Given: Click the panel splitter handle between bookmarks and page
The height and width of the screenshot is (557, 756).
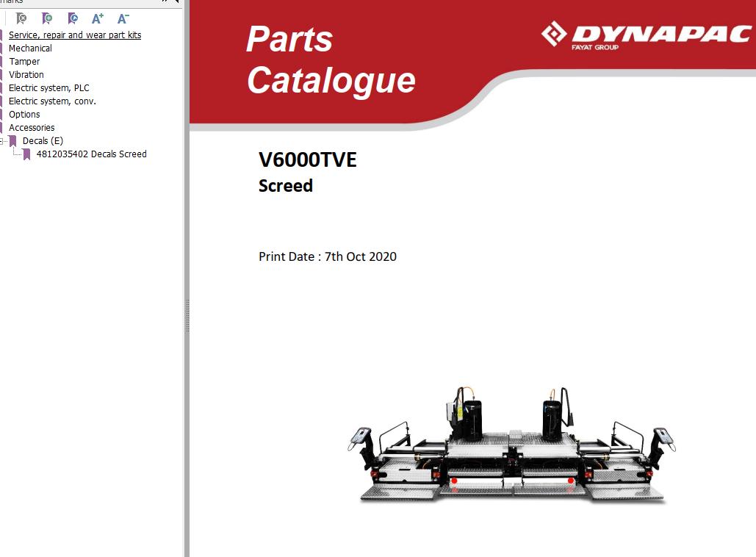Looking at the screenshot, I should tap(187, 316).
